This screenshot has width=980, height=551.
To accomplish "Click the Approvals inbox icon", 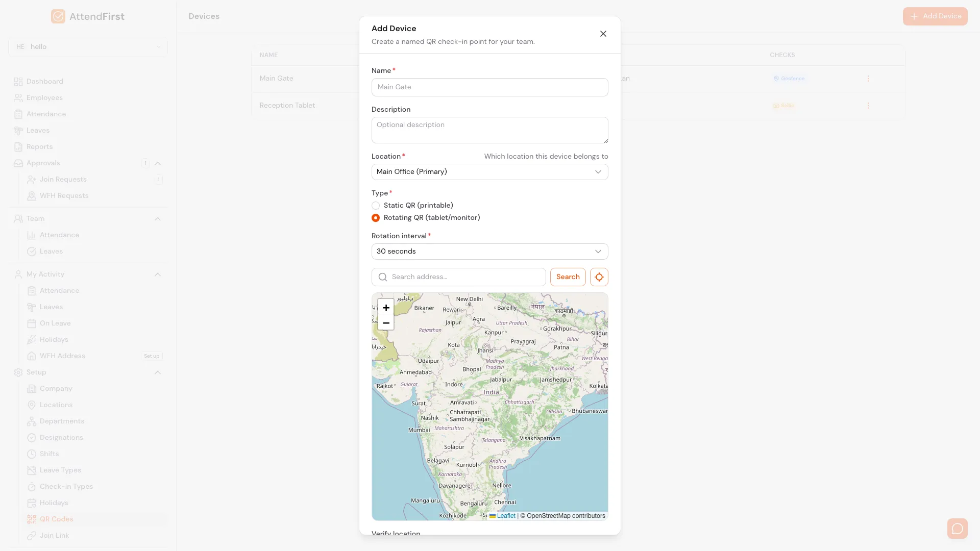I will [x=18, y=163].
